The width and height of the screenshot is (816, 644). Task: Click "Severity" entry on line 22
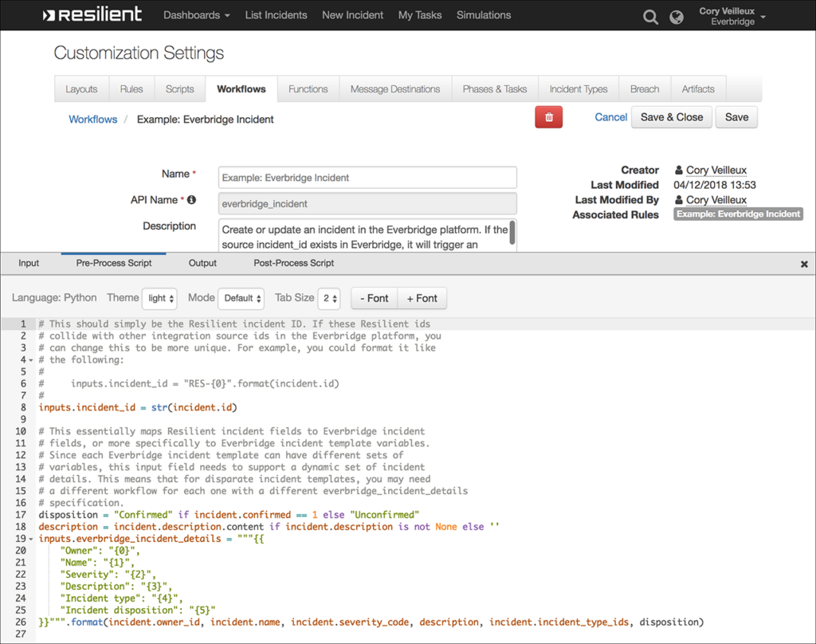[108, 574]
